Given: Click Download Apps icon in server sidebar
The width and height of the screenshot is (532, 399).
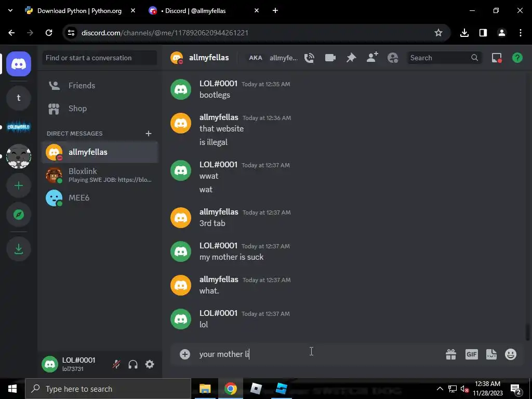Looking at the screenshot, I should pos(19,249).
